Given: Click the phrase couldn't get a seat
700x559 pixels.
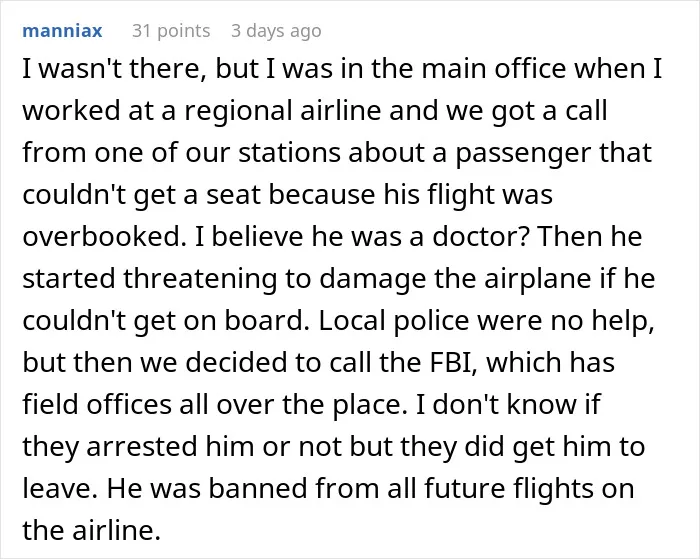Looking at the screenshot, I should click(142, 196).
